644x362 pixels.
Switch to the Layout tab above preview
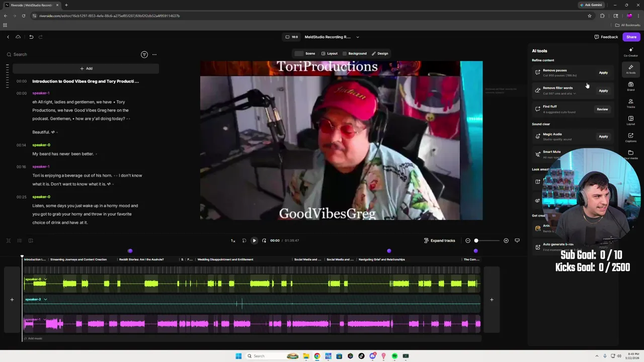(330, 53)
